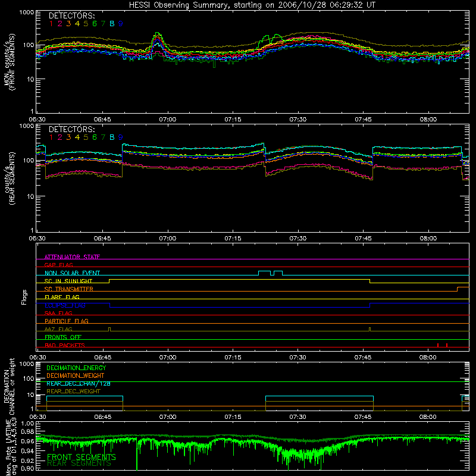
Task: Select yellow detector number 4 in the rear segments legend
Action: [x=77, y=137]
